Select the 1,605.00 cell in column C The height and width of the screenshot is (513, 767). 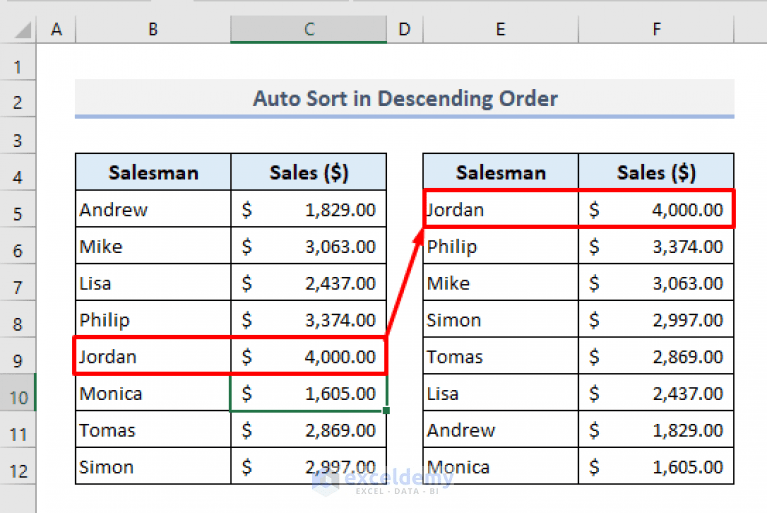(309, 393)
